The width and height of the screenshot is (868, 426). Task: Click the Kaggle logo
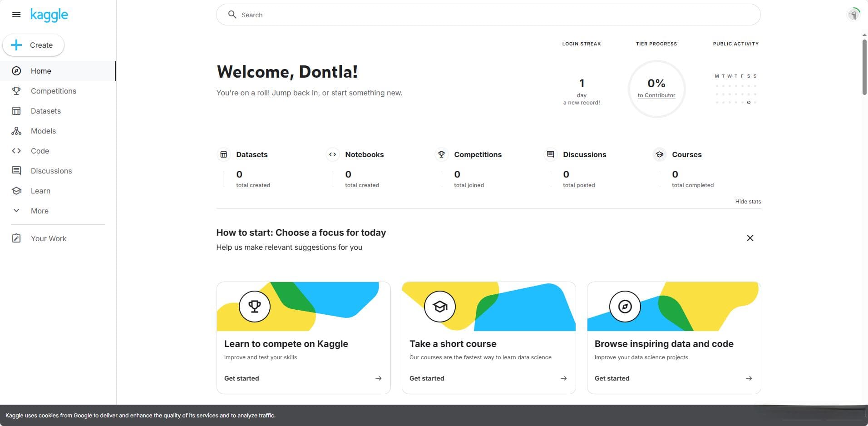pyautogui.click(x=49, y=15)
